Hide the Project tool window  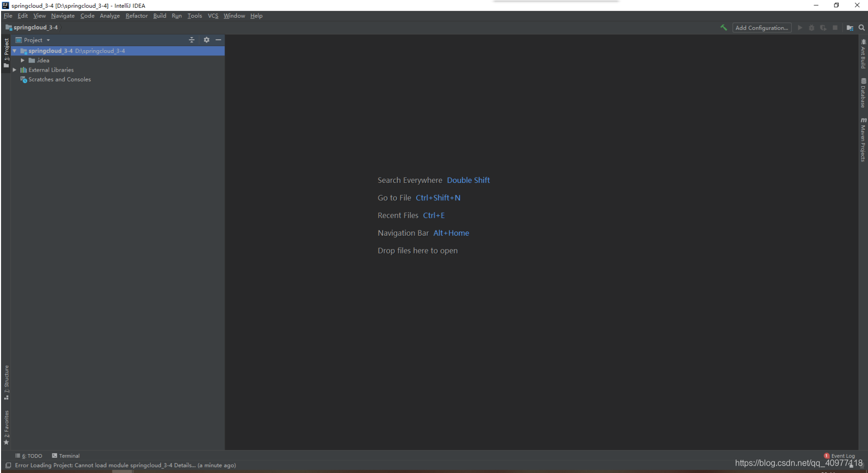pos(219,40)
